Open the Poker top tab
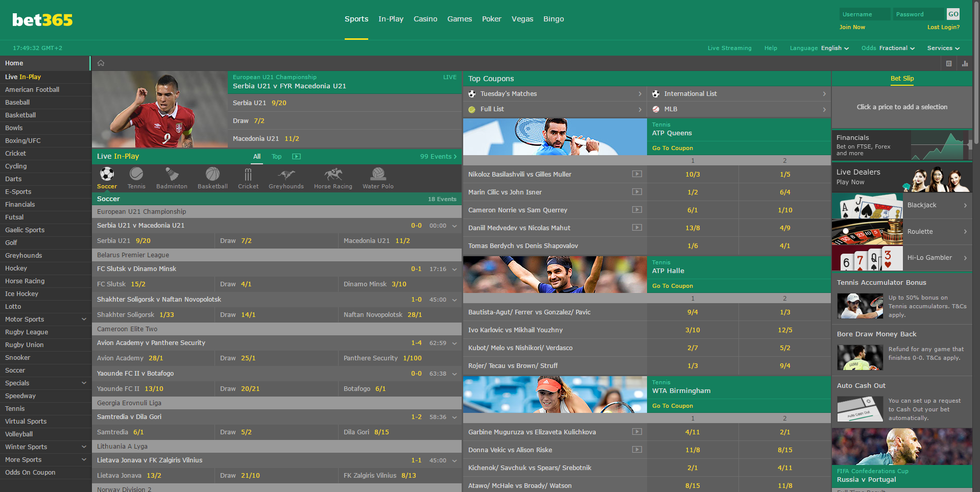 click(x=492, y=19)
